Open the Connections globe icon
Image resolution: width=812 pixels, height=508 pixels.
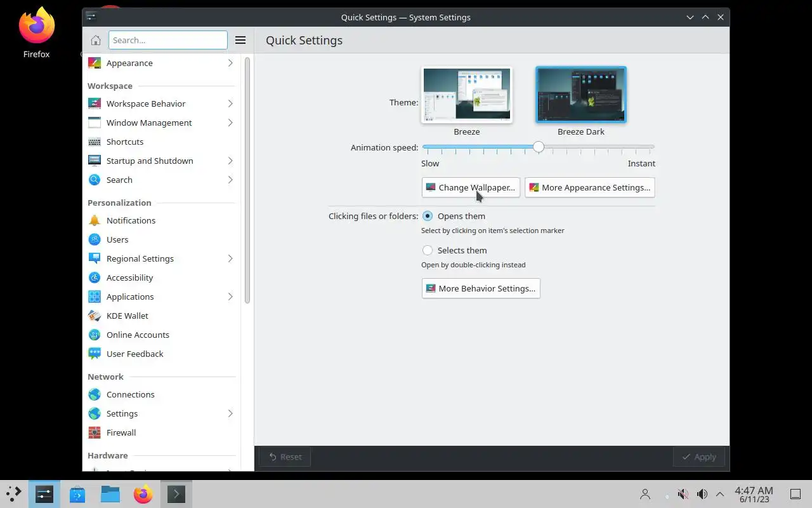click(x=95, y=394)
